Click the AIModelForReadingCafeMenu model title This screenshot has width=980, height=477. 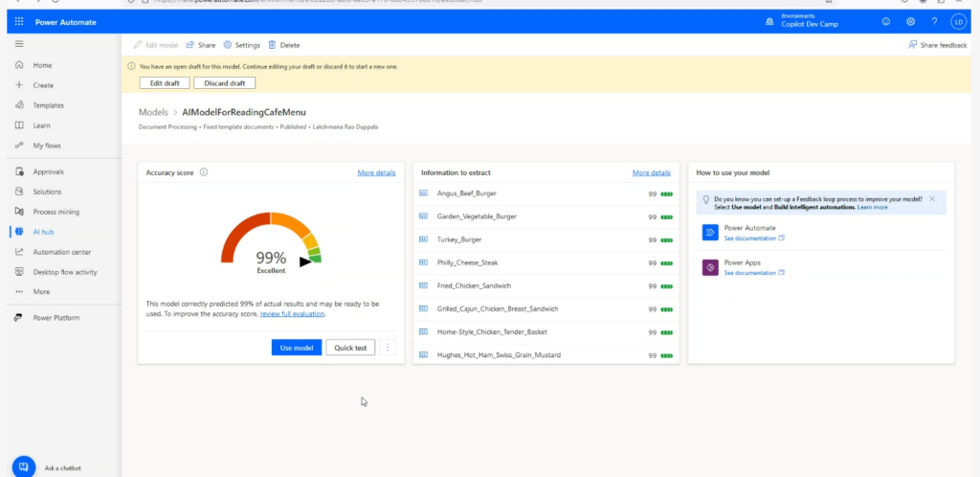[x=244, y=112]
